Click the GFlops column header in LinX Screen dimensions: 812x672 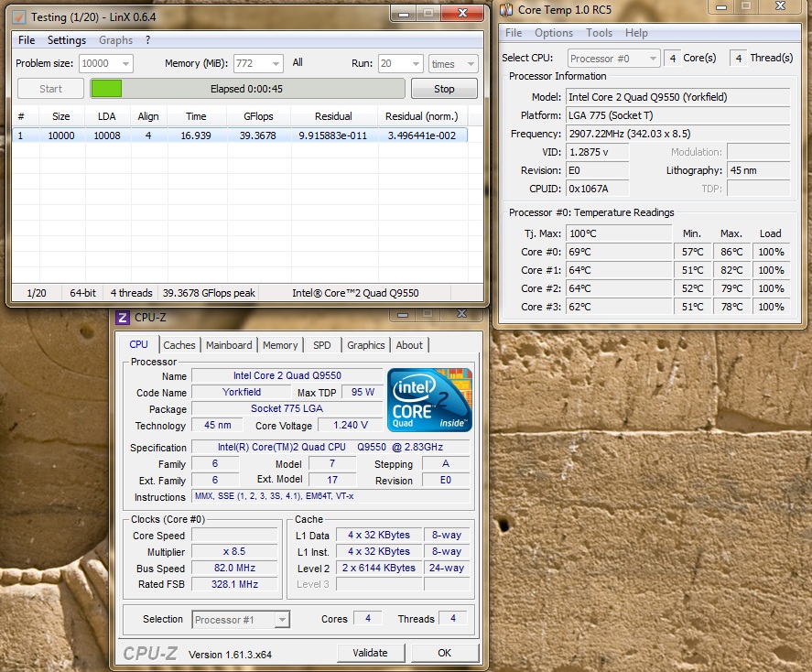(258, 116)
